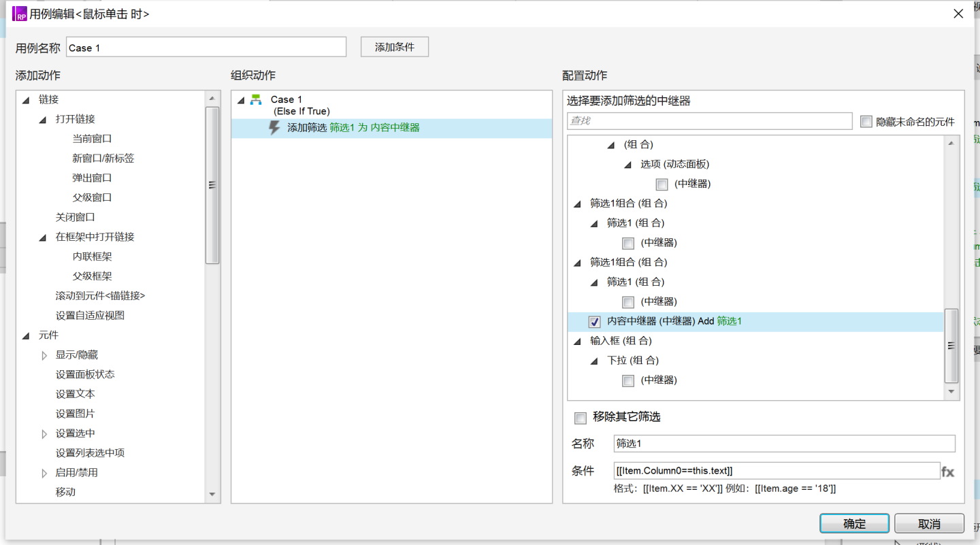
Task: Click the (Else If True) condition text
Action: 301,112
